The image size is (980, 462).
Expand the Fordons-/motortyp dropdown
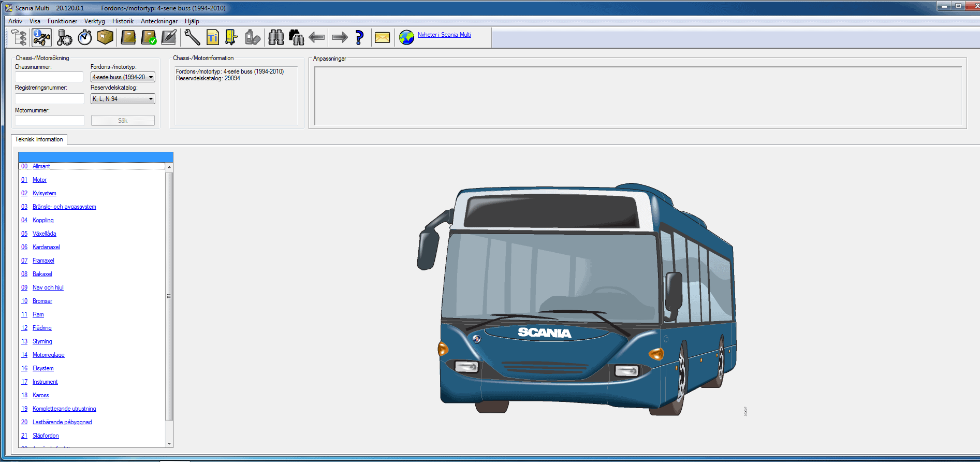[123, 77]
